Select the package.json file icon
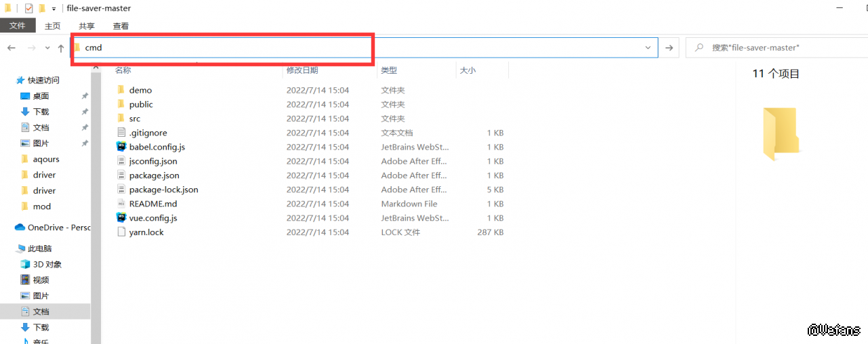Image resolution: width=868 pixels, height=344 pixels. pyautogui.click(x=121, y=175)
